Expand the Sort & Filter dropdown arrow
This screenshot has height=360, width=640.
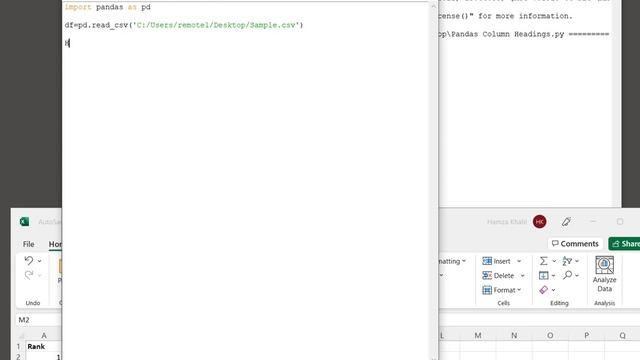coord(577,261)
